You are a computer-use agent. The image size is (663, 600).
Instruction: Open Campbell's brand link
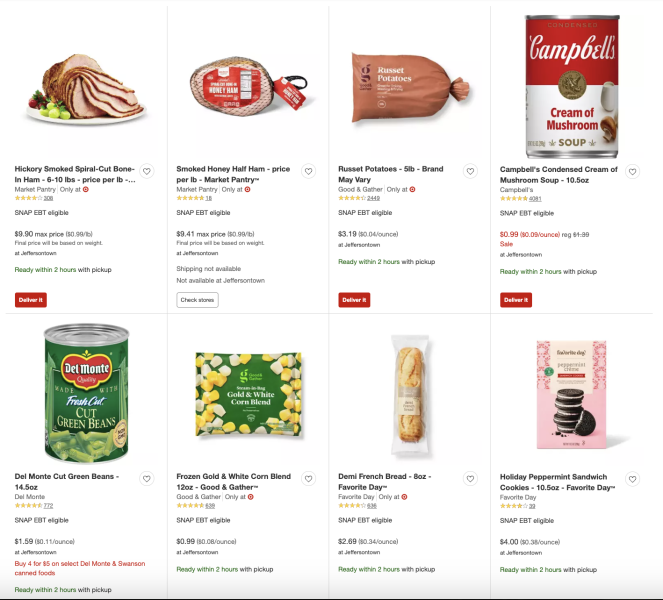point(518,189)
